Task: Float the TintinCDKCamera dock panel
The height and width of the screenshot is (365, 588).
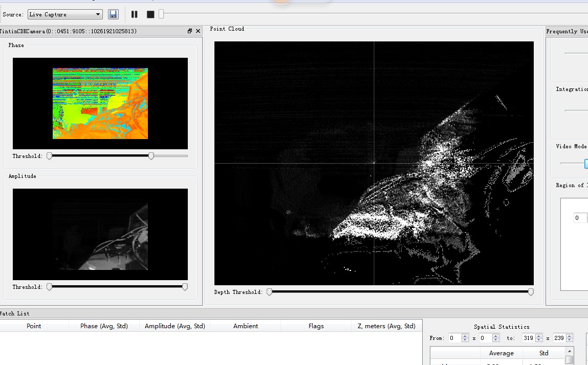Action: click(190, 31)
